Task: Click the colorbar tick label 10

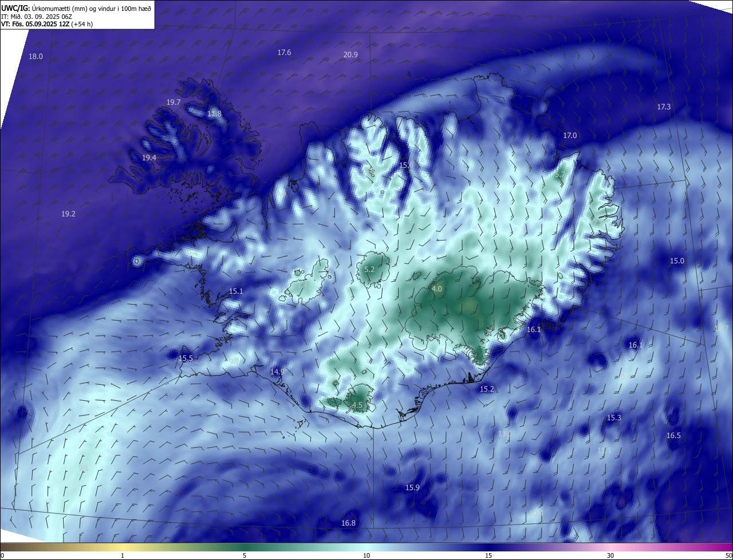Action: point(366,555)
